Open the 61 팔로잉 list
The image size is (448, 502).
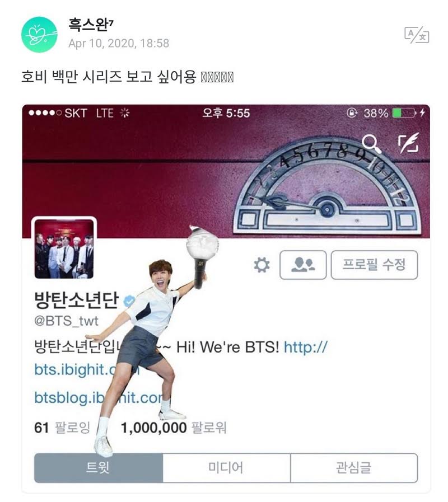pos(62,428)
